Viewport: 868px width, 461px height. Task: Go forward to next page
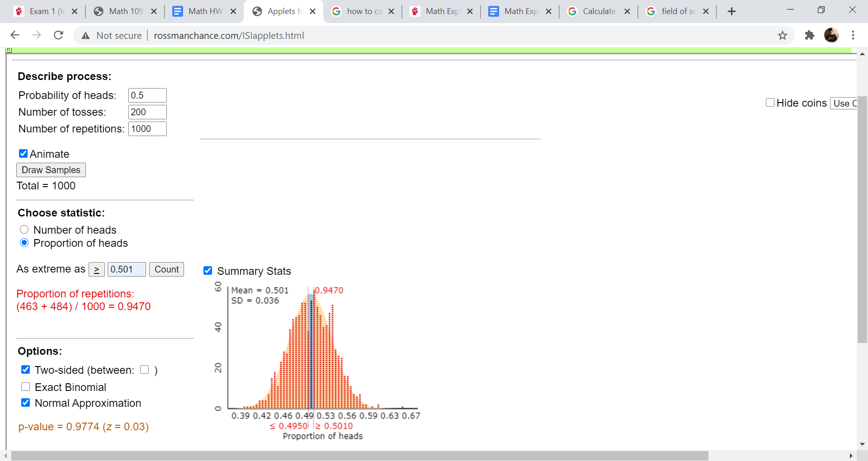tap(37, 35)
